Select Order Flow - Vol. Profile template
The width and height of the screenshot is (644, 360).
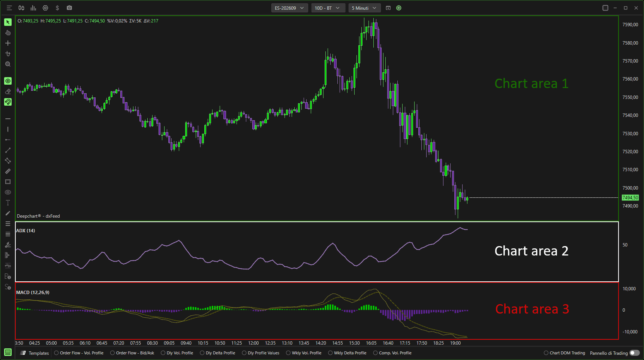[x=79, y=353]
